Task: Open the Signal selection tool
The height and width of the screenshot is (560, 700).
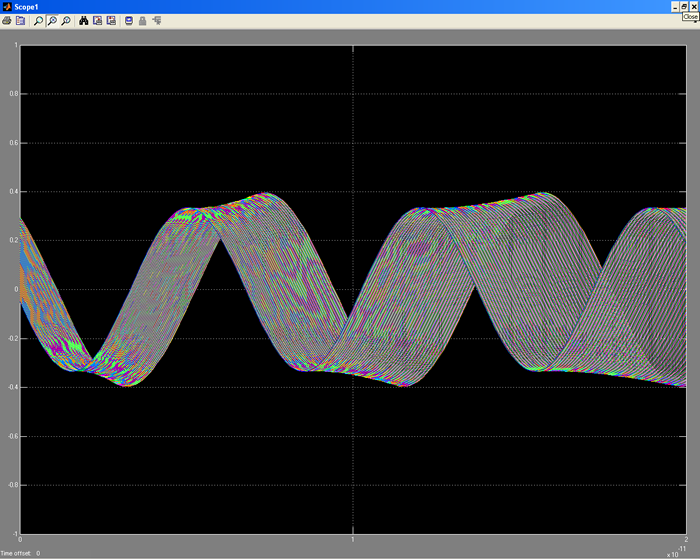Action: pyautogui.click(x=157, y=20)
